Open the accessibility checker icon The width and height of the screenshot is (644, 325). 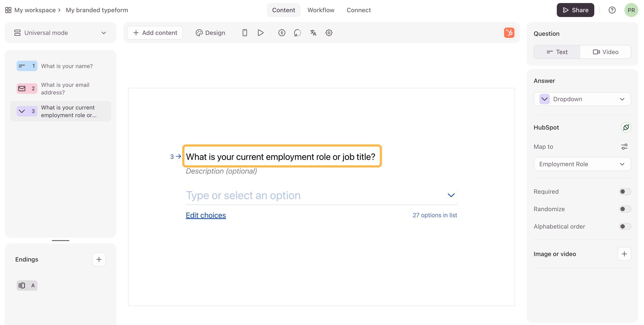coord(282,33)
